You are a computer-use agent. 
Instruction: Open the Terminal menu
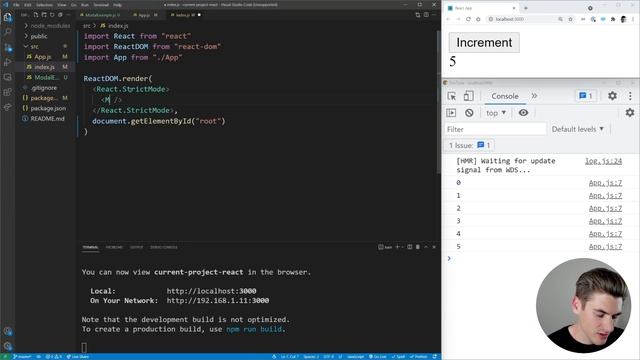[x=101, y=5]
